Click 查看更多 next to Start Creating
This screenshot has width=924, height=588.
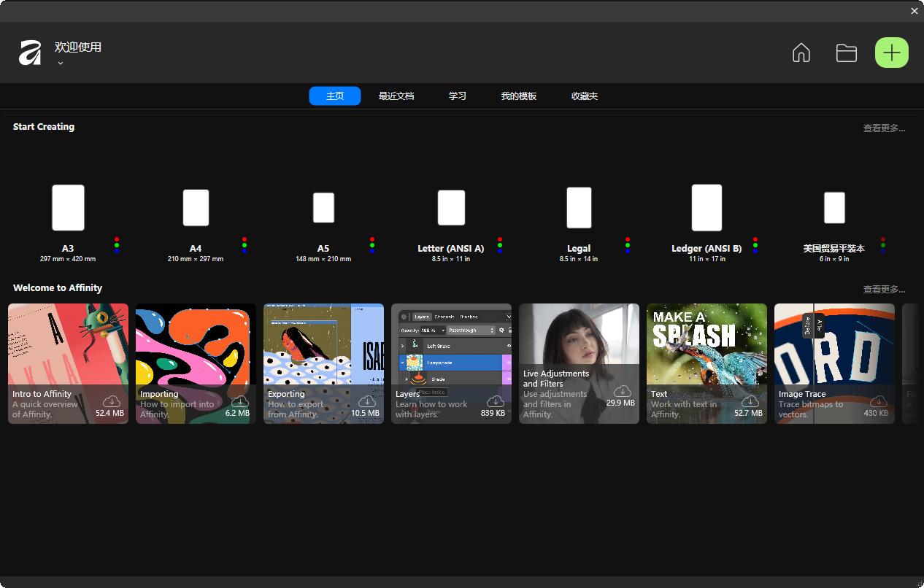click(884, 127)
